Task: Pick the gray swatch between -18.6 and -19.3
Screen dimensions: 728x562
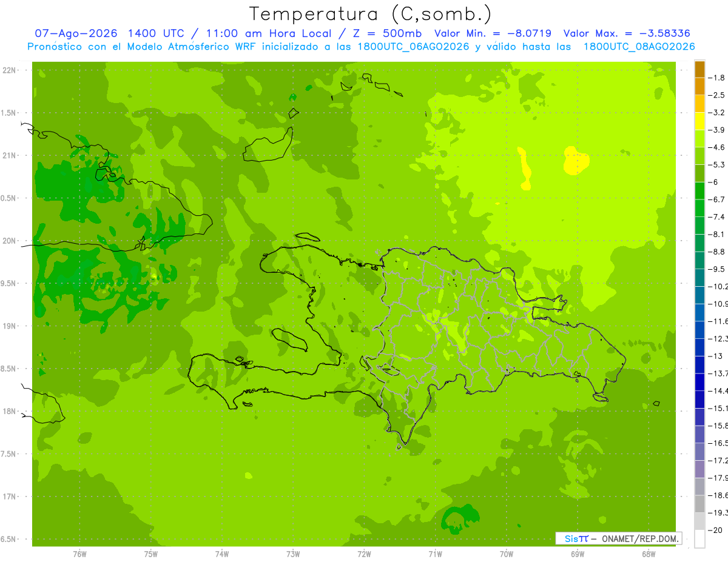Action: point(699,504)
